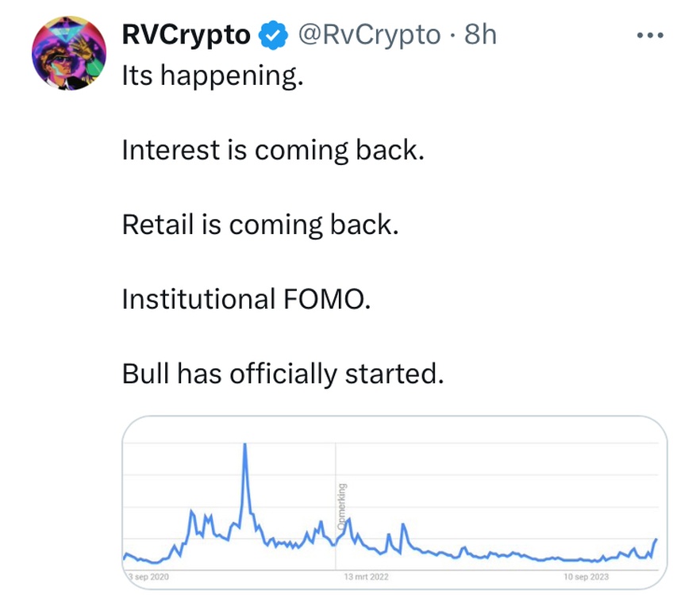This screenshot has width=700, height=595.
Task: Click the 'Retail is coming back.' line
Action: 260,225
